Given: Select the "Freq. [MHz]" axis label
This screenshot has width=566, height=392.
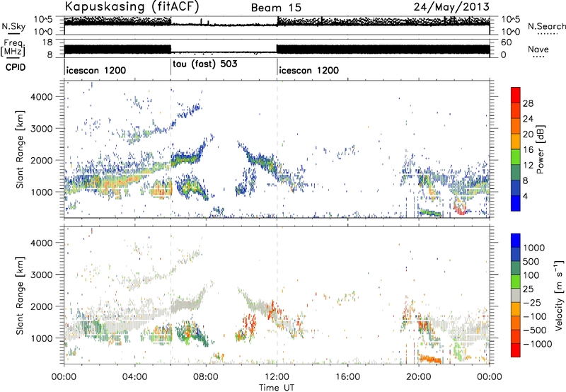Looking at the screenshot, I should click(13, 47).
